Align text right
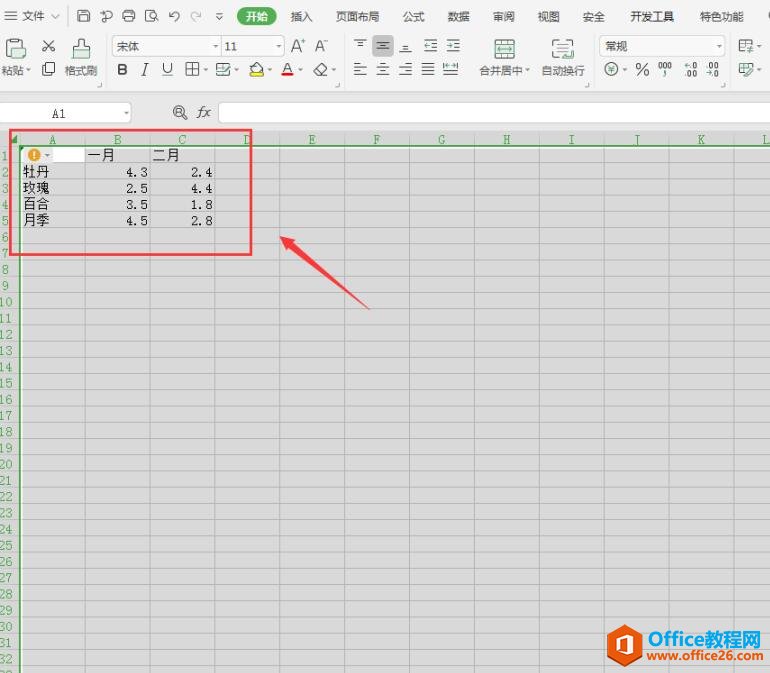This screenshot has height=673, width=770. [405, 69]
